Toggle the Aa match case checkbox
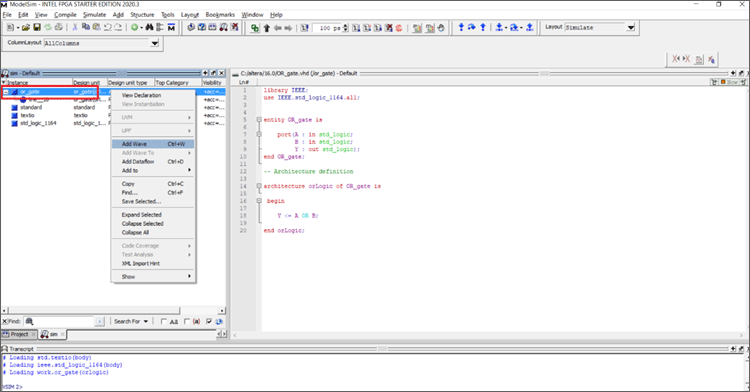750x392 pixels. click(164, 322)
